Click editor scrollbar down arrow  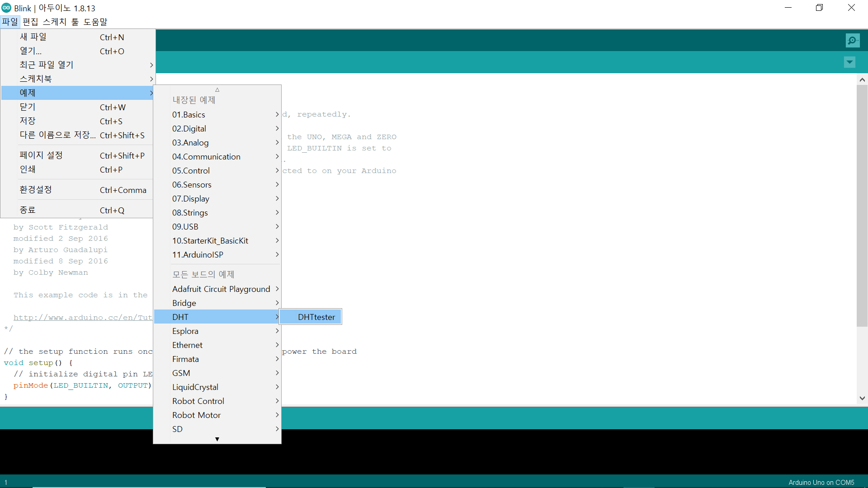[862, 398]
